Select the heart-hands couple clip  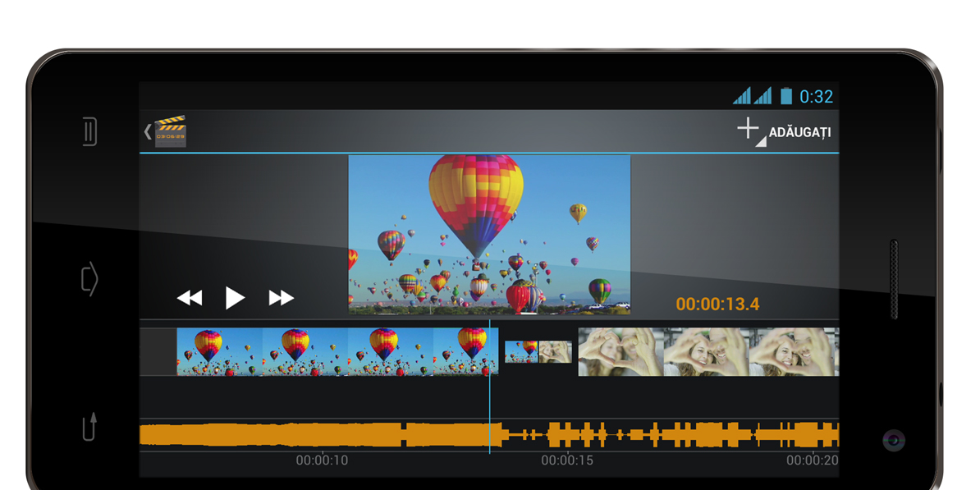coord(708,352)
